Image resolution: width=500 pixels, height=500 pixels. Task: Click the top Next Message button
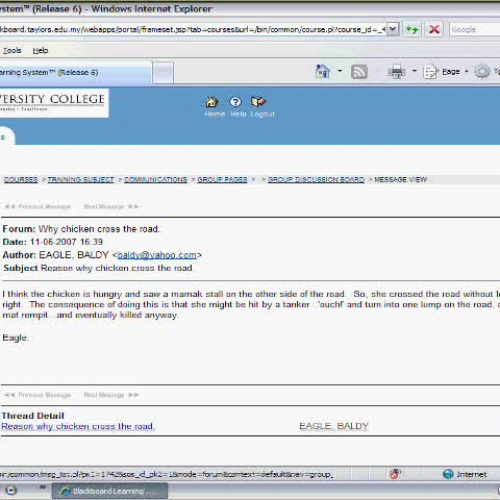[111, 206]
